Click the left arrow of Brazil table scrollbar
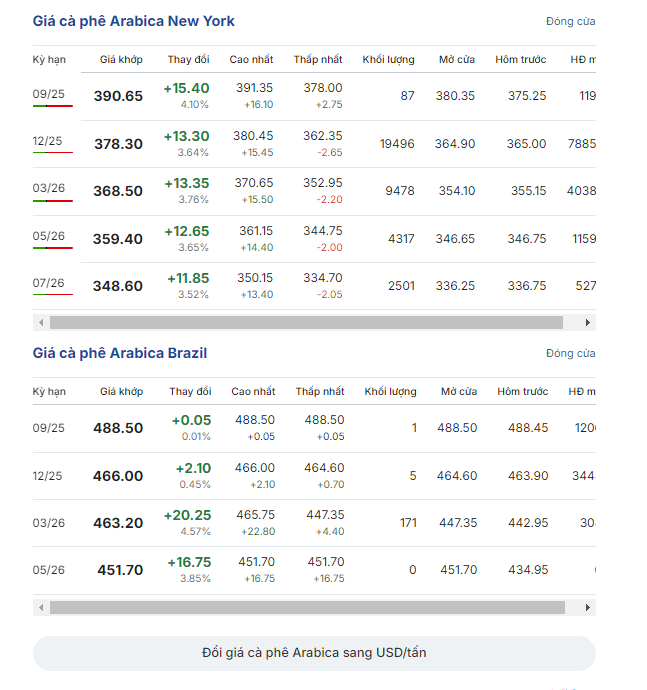This screenshot has height=690, width=647. click(x=41, y=608)
